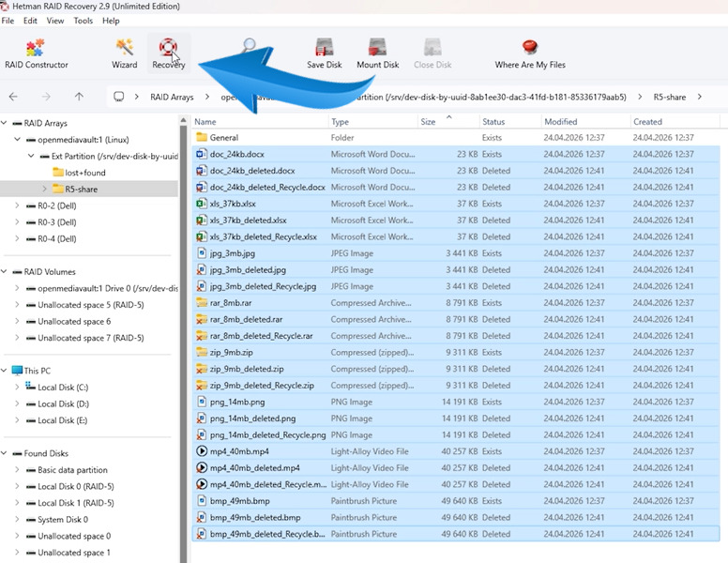Select the jpg_3mb_deleted.jpg file icon
The image size is (728, 563).
coord(201,270)
